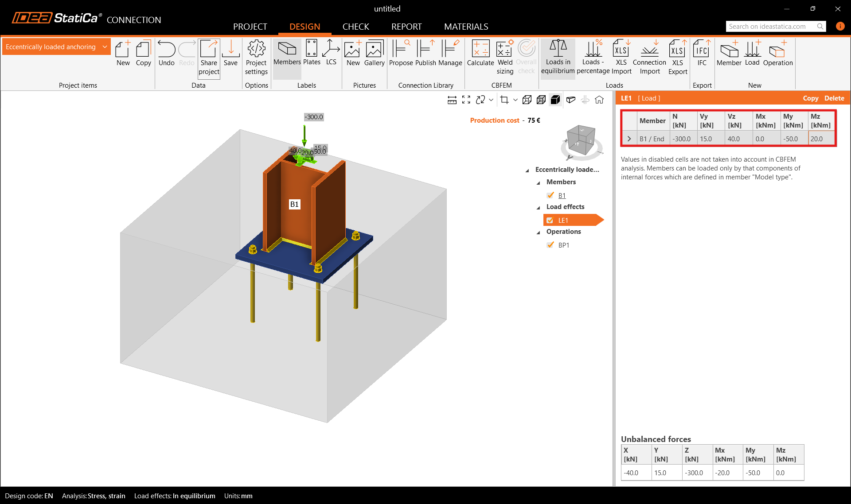Image resolution: width=851 pixels, height=504 pixels.
Task: Switch to the CHECK tab
Action: click(355, 27)
